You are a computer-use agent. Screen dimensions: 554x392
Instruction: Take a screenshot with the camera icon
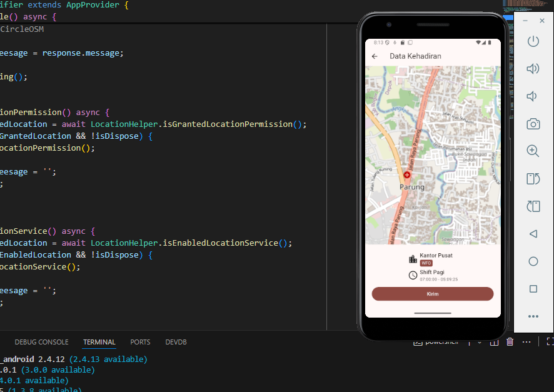click(533, 123)
